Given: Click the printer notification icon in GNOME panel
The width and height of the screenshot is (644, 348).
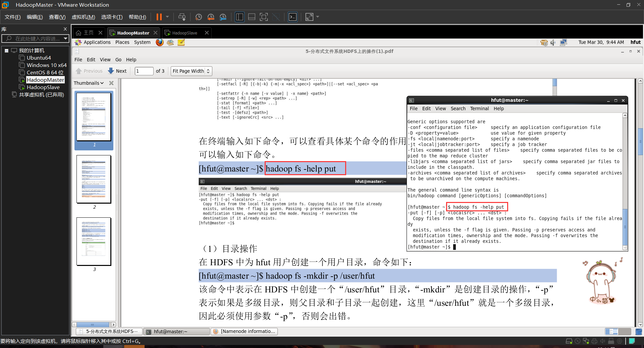Looking at the screenshot, I should coord(544,42).
